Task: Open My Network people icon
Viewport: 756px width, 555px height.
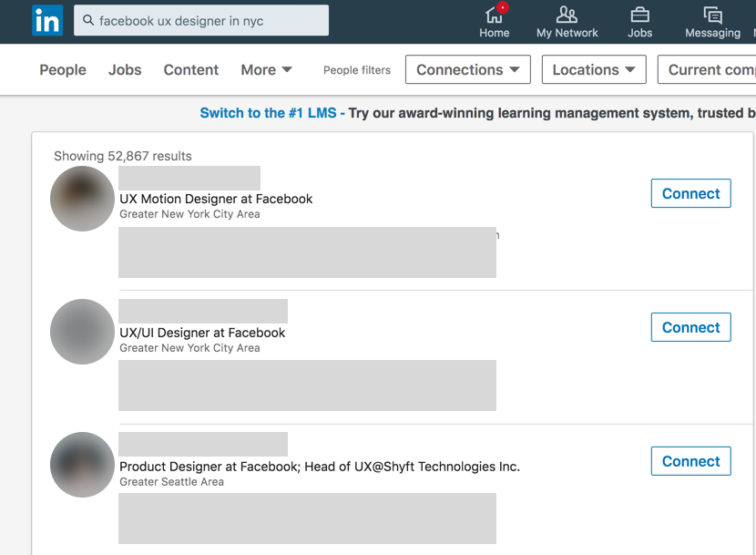Action: [567, 15]
